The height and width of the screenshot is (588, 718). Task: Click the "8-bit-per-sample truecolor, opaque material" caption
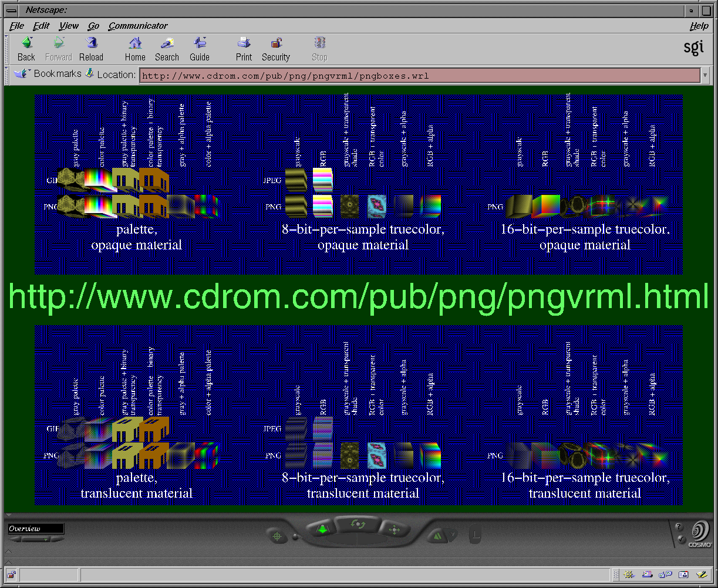pos(363,236)
